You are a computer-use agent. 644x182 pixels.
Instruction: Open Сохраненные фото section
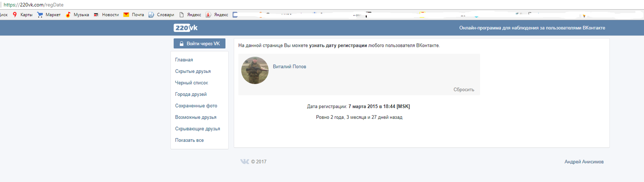click(x=196, y=105)
